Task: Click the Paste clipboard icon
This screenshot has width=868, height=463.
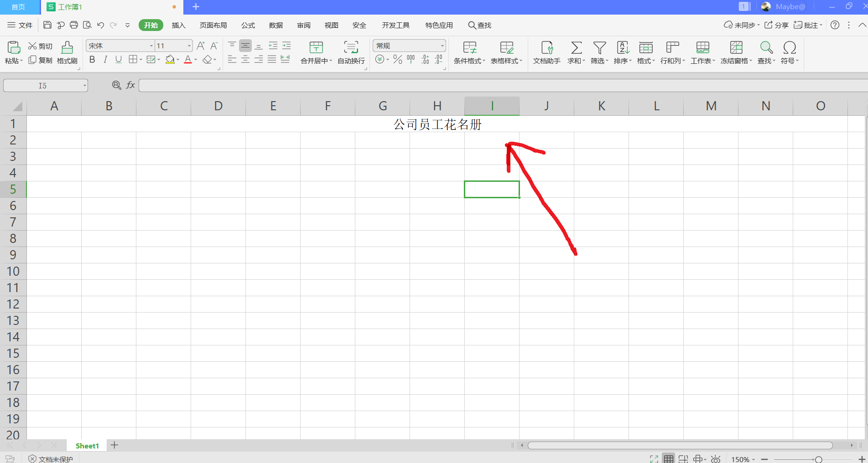Action: click(x=14, y=47)
